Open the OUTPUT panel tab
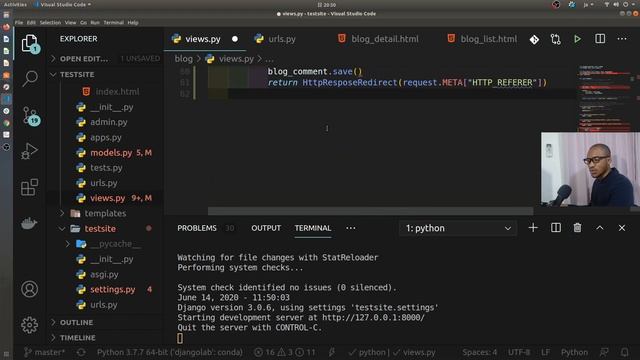The height and width of the screenshot is (360, 640). point(266,228)
